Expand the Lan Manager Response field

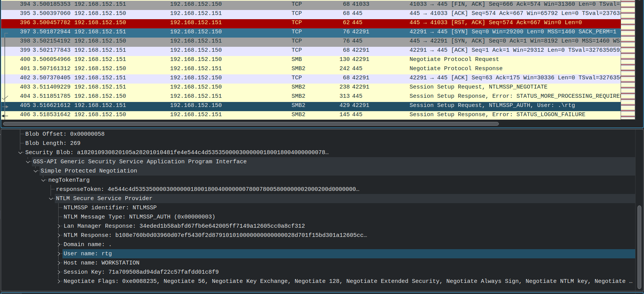coord(59,226)
